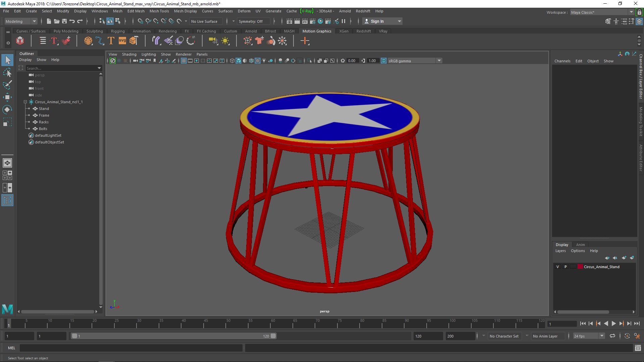
Task: Click the go to start of playback button
Action: (583, 323)
